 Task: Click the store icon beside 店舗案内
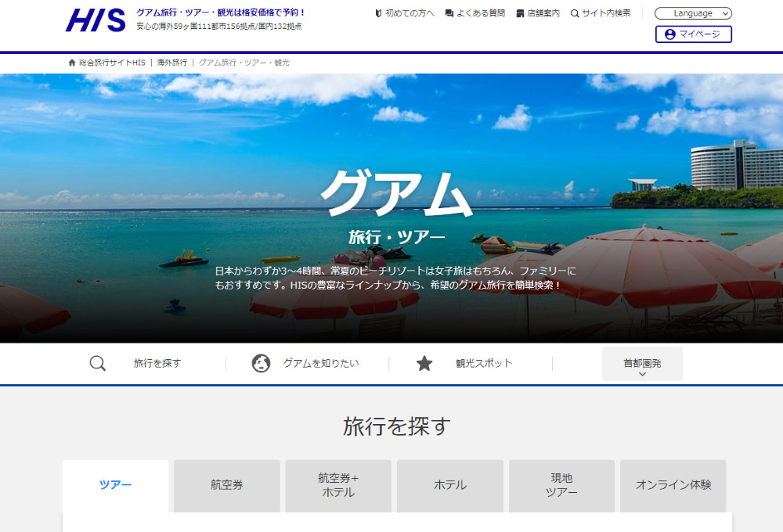tap(520, 13)
